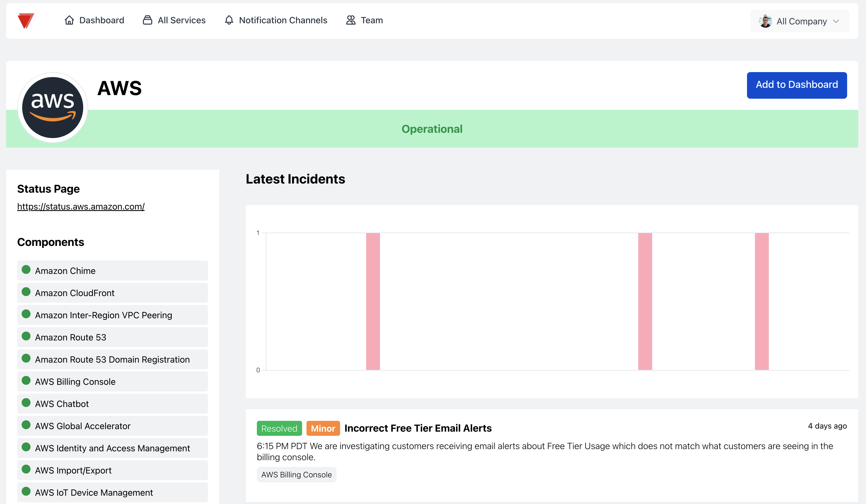
Task: Click the All Services stack icon
Action: coord(147,20)
